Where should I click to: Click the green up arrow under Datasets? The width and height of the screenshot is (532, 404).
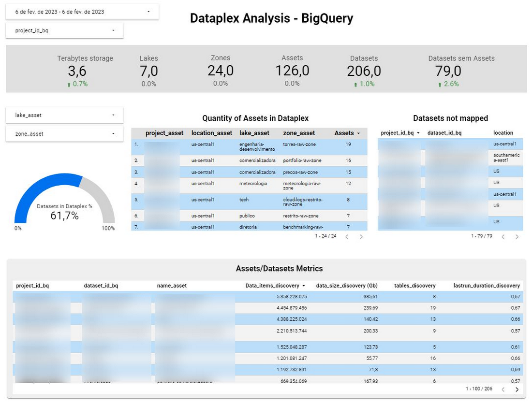tap(355, 85)
